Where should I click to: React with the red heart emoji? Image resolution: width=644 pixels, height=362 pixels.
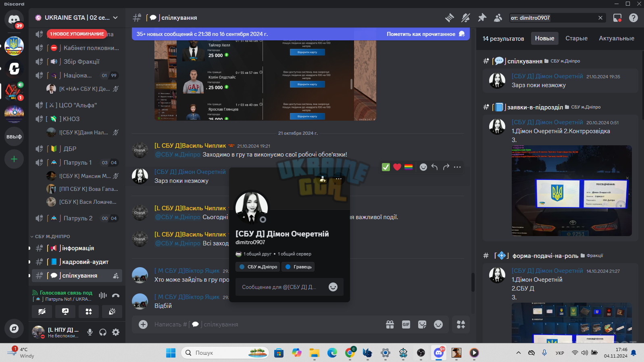(x=397, y=167)
